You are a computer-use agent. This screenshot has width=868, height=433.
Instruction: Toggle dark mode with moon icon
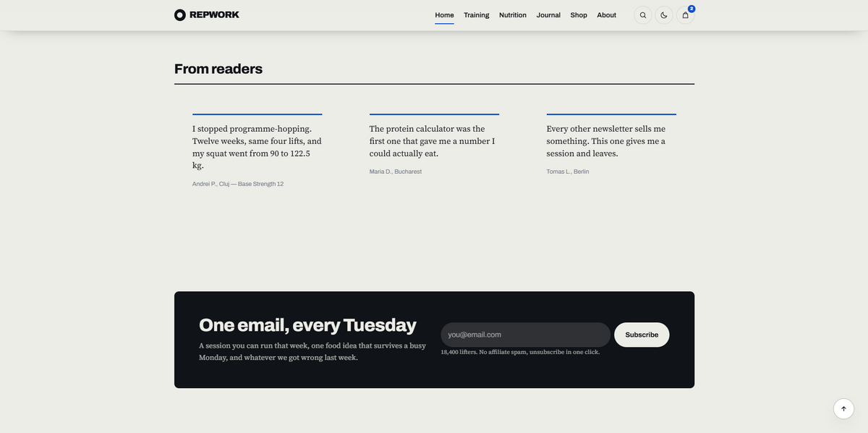664,15
